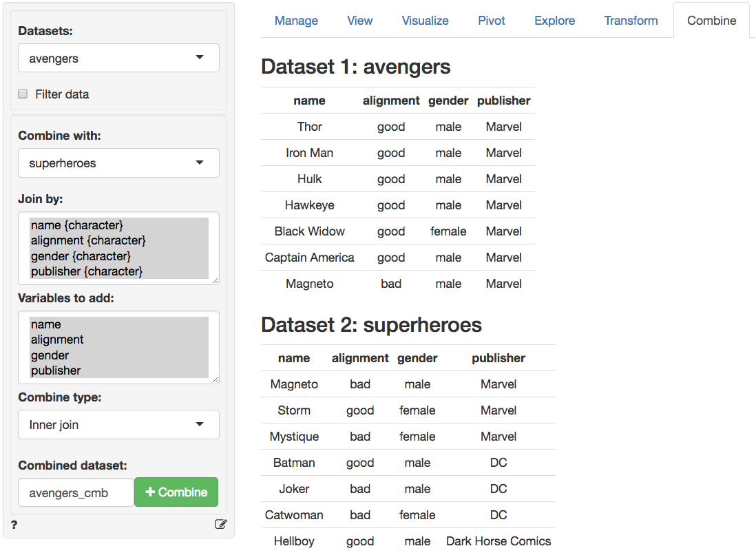Select name {character} in Join by list
Viewport: 756px width, 555px height.
tap(76, 225)
